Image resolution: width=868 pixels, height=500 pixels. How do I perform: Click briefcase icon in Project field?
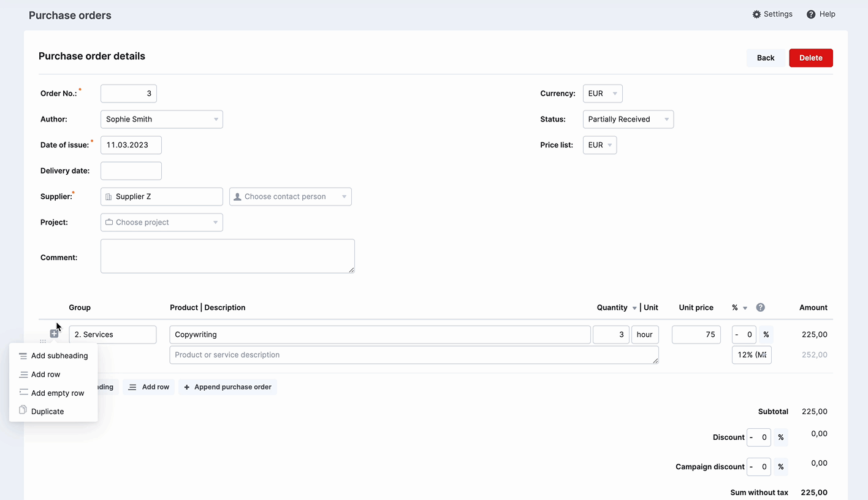[109, 222]
